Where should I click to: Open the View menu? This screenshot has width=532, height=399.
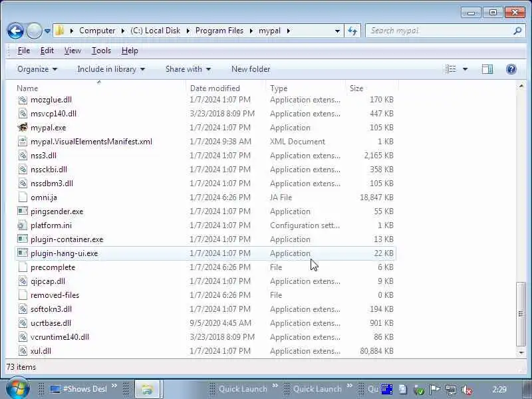[72, 51]
